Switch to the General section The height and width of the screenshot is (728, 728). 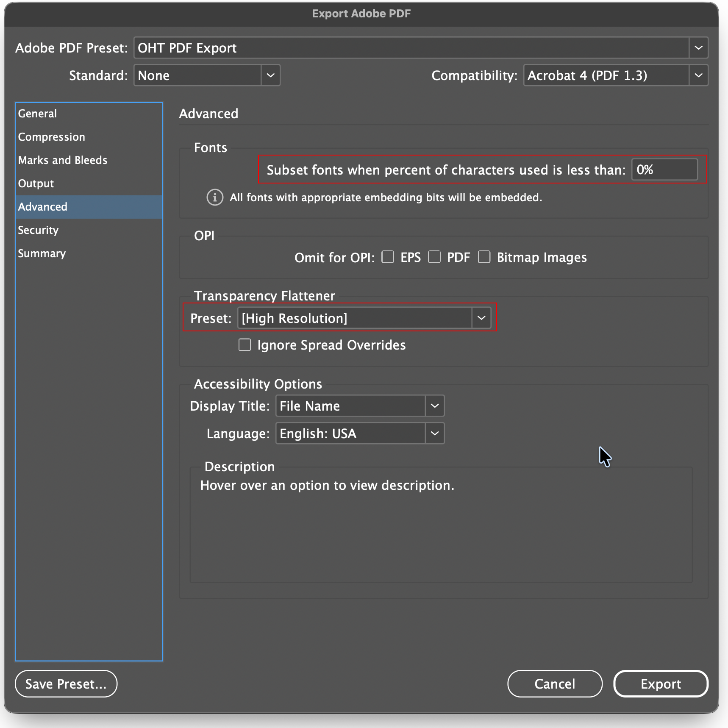point(37,114)
